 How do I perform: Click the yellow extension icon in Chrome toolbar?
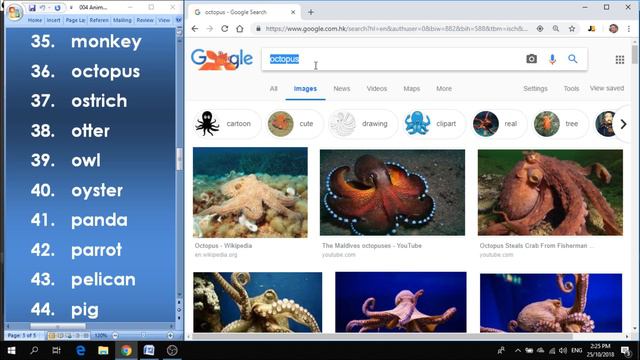592,29
